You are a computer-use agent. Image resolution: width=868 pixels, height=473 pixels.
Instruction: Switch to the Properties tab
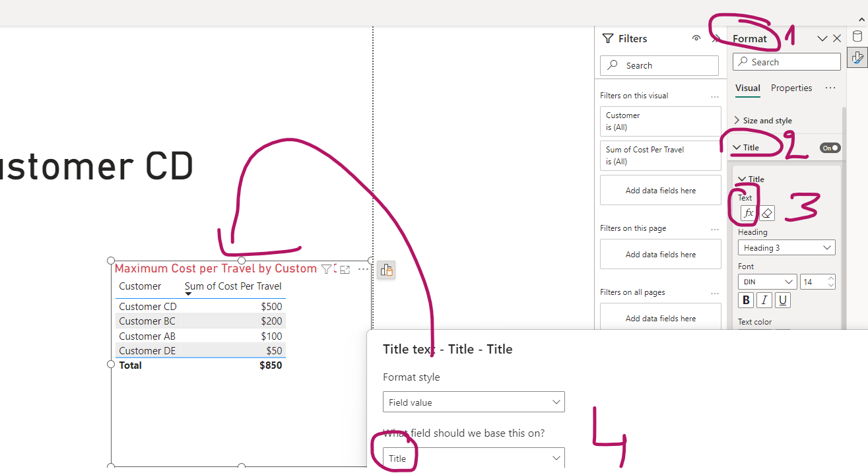pyautogui.click(x=791, y=88)
